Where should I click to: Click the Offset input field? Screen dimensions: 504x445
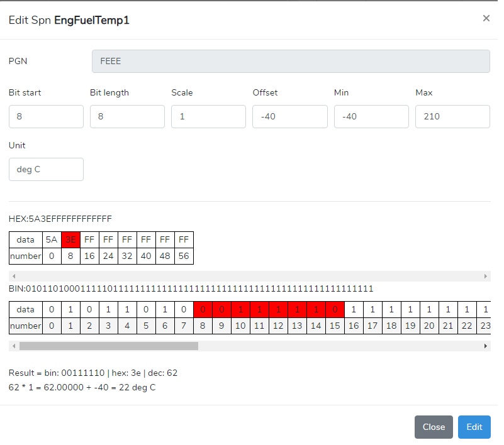coord(289,117)
